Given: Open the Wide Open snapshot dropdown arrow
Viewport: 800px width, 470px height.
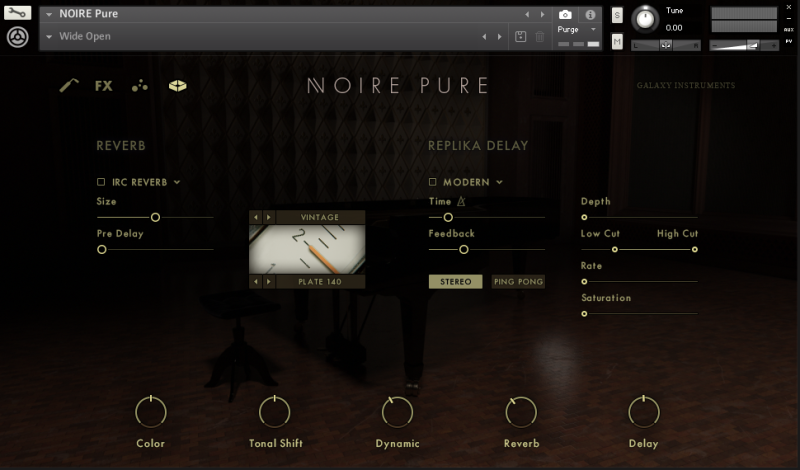Looking at the screenshot, I should tap(49, 37).
